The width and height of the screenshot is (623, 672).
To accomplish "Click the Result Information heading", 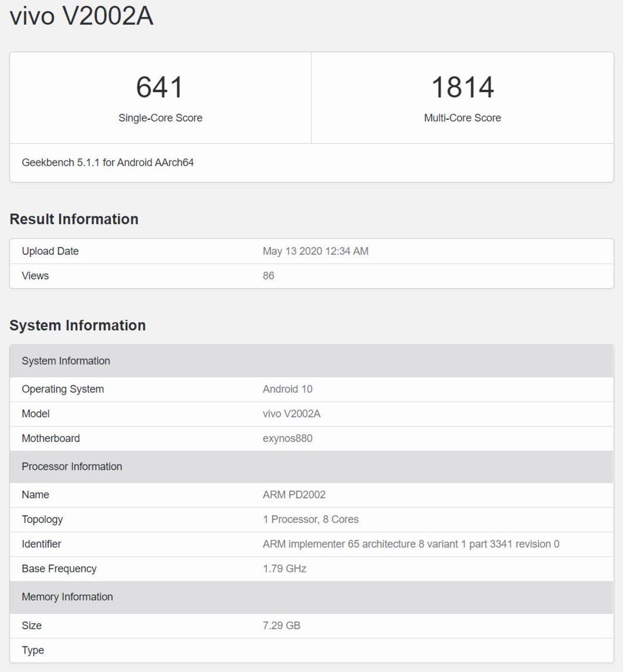I will [x=74, y=219].
